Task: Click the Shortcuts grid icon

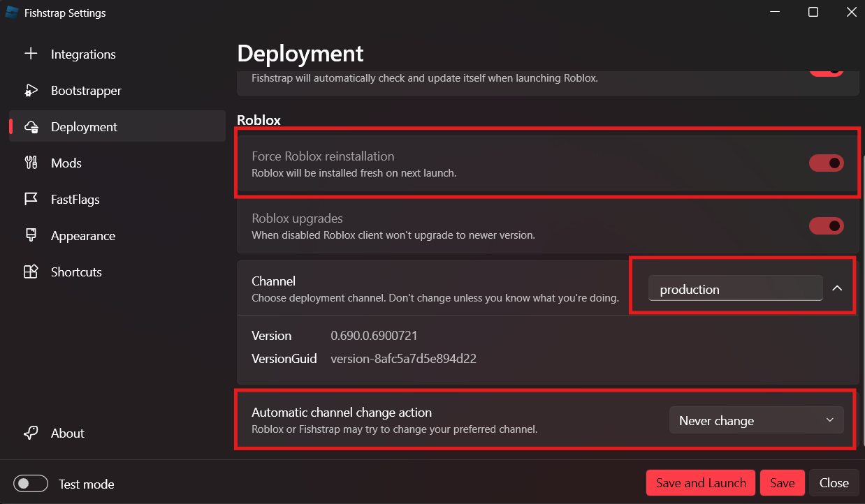Action: [31, 272]
